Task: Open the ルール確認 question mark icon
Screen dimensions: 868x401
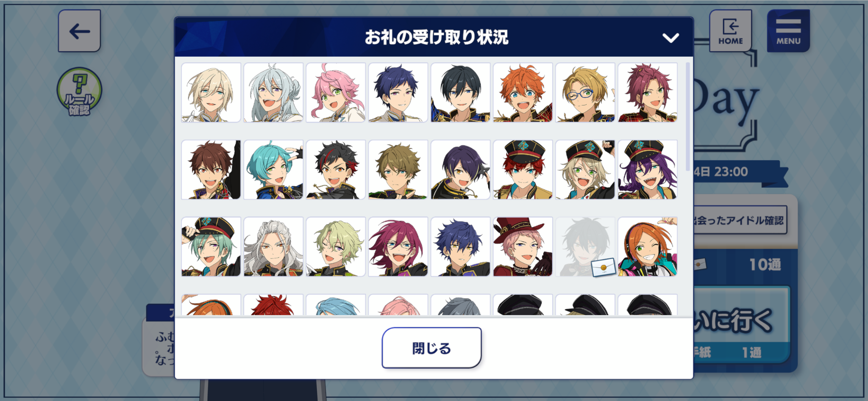Action: (79, 92)
